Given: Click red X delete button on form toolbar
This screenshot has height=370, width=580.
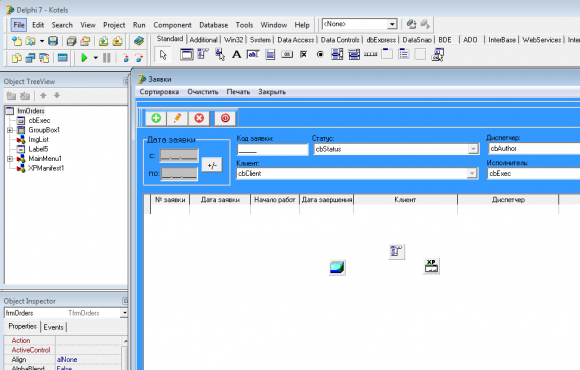Looking at the screenshot, I should pyautogui.click(x=199, y=118).
